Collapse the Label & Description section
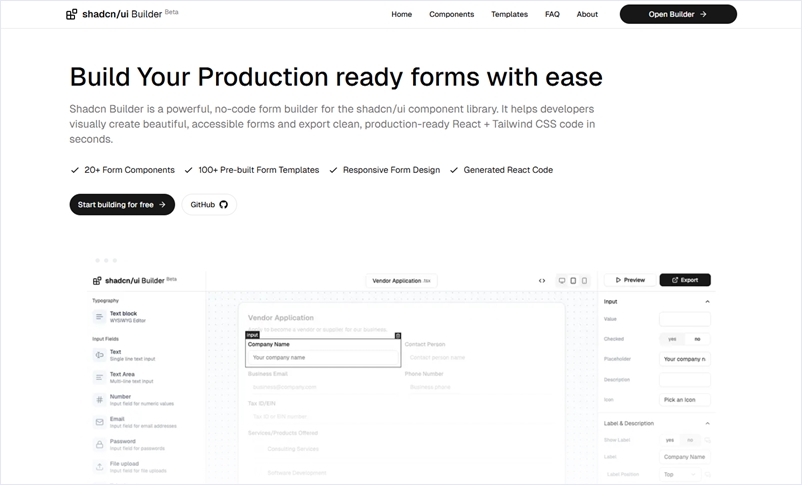 [x=707, y=422]
